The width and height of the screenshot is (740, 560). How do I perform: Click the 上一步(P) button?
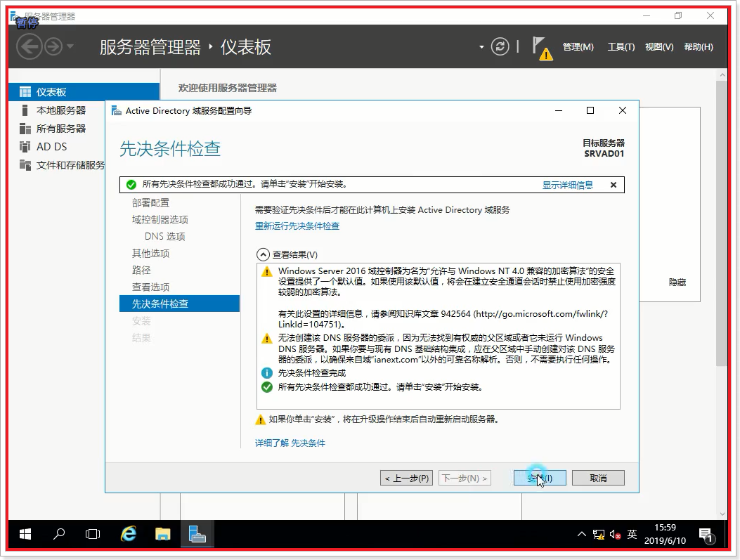coord(406,478)
